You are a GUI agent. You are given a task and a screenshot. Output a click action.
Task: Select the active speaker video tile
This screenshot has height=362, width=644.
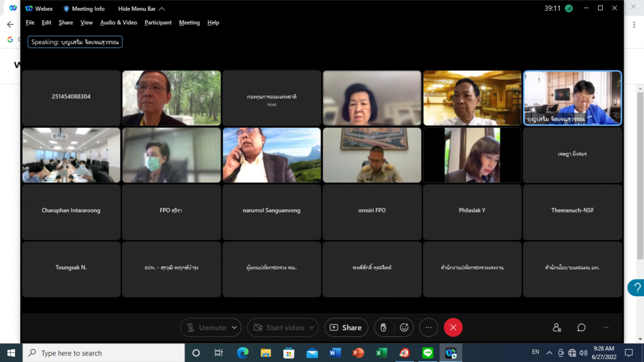572,98
